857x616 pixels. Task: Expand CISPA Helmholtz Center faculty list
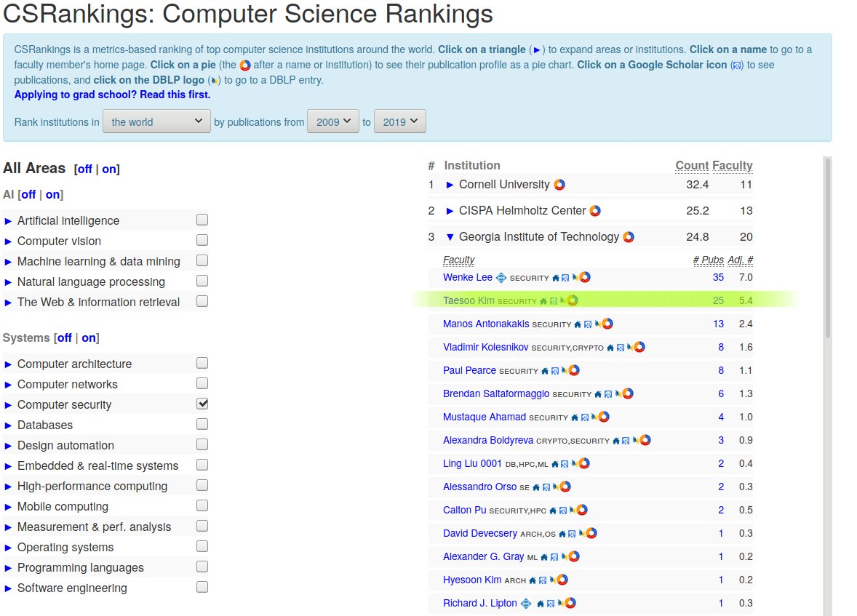coord(450,211)
